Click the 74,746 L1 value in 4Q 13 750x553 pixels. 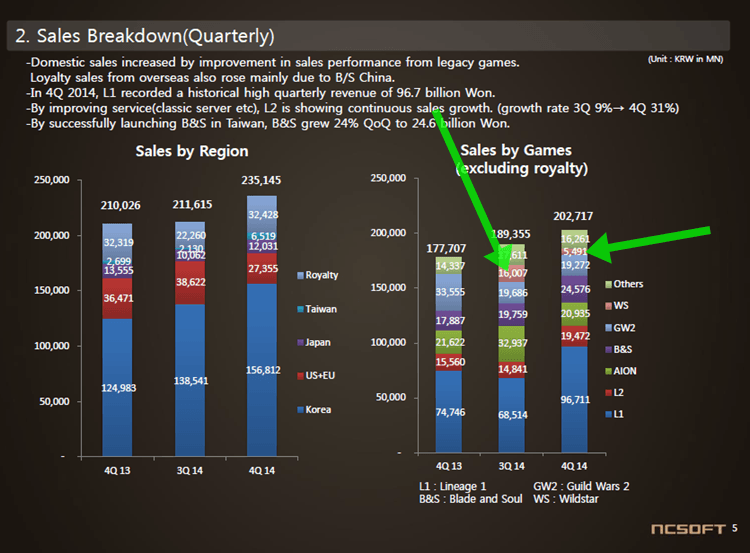point(450,412)
